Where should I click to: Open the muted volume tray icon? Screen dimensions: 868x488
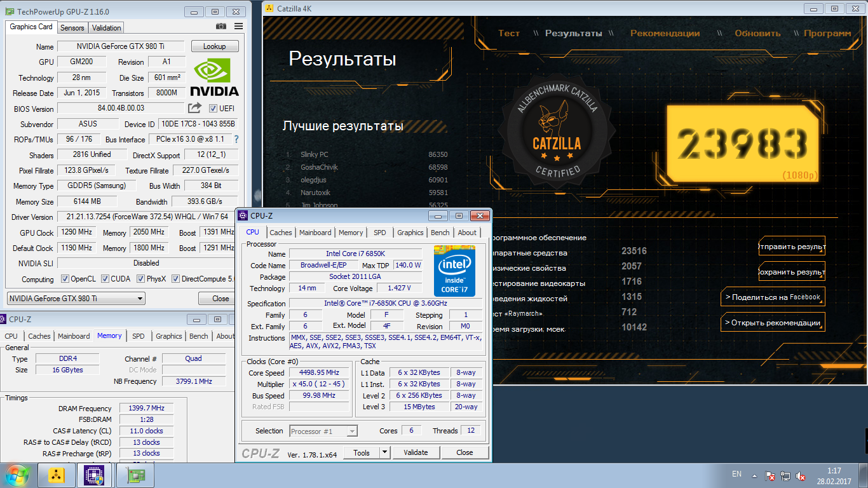tap(801, 475)
